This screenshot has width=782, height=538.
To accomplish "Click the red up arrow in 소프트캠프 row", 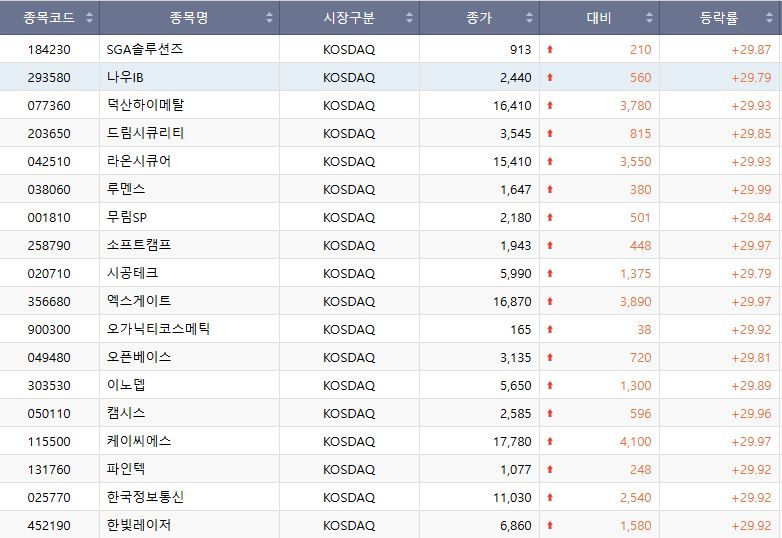I will pyautogui.click(x=550, y=245).
